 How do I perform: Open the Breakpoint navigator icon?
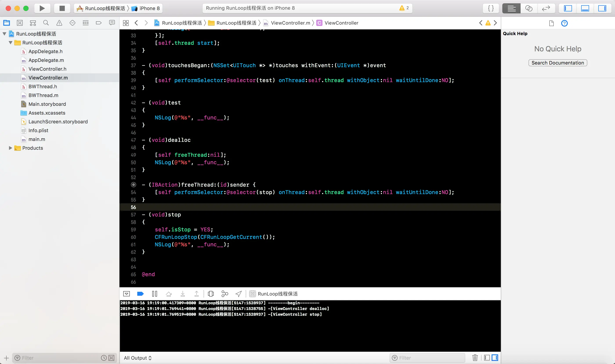point(99,23)
